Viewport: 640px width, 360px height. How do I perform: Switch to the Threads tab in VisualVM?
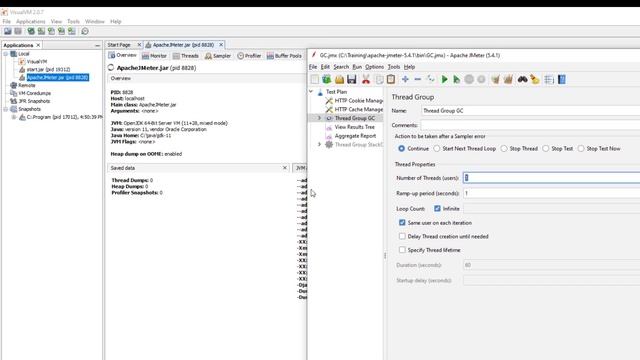point(186,56)
